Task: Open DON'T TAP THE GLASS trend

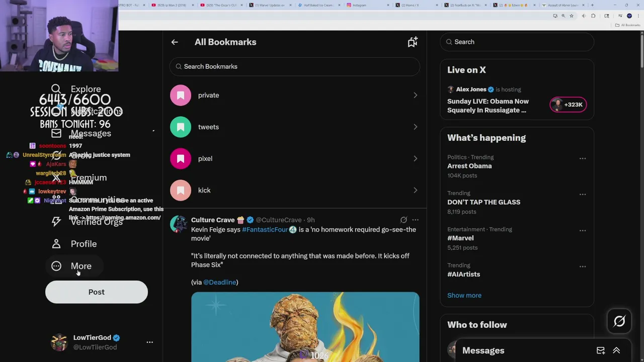Action: [x=484, y=202]
